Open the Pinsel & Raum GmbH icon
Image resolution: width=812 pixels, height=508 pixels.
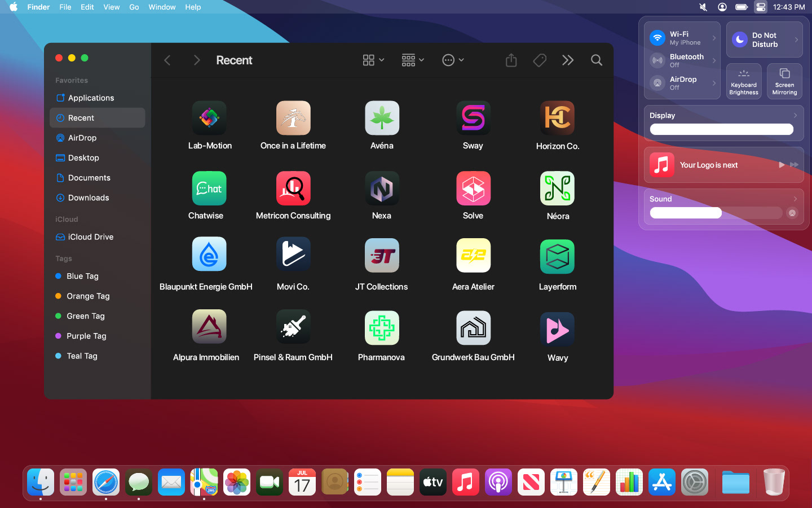tap(293, 327)
